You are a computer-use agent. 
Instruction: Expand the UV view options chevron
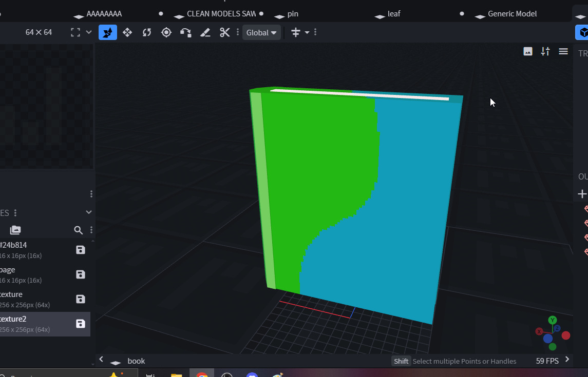pos(89,32)
